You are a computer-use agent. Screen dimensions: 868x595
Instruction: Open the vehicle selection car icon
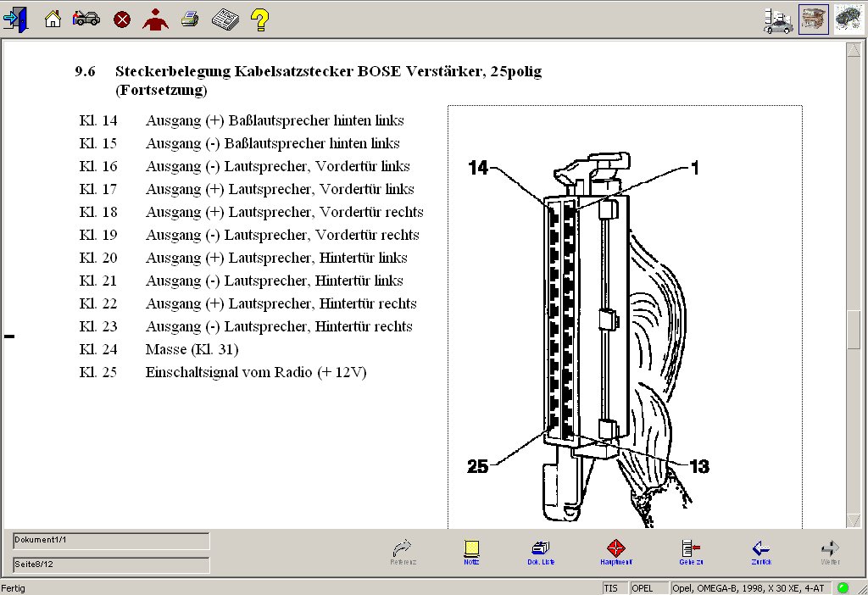tap(86, 19)
